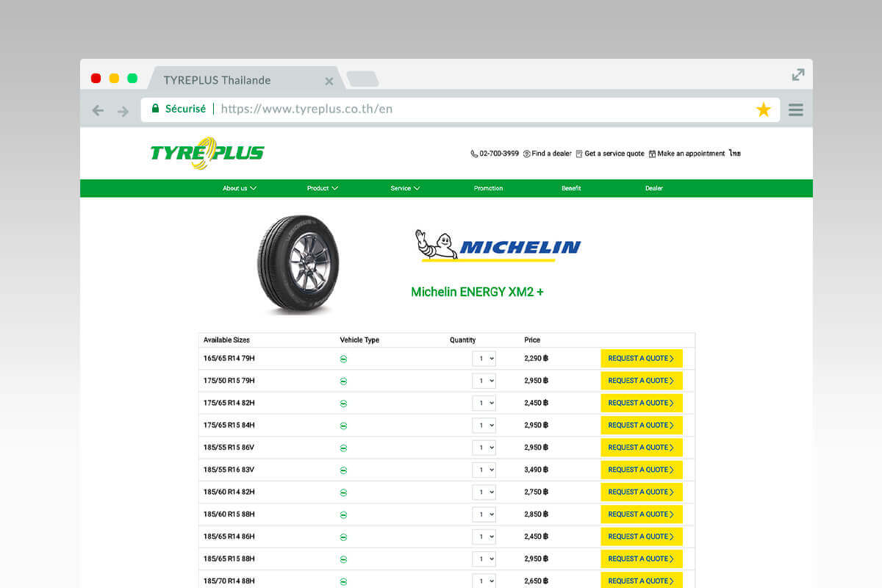Screen dimensions: 882x588
Task: Open quantity dropdown for 185/55 R15 86V
Action: point(484,448)
